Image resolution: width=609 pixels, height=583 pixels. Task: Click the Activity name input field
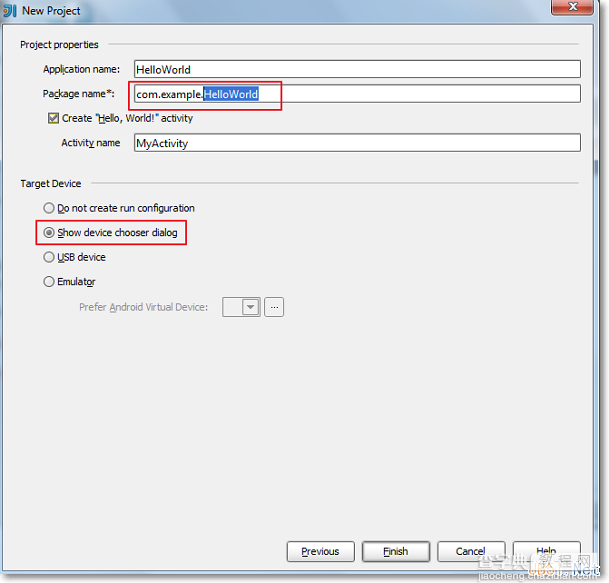coord(357,143)
